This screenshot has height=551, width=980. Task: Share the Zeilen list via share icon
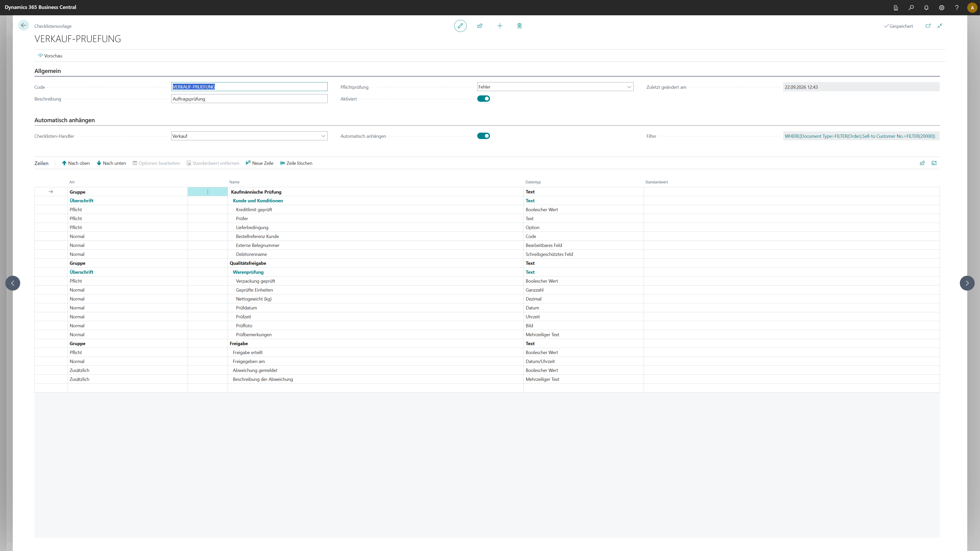[x=923, y=163]
